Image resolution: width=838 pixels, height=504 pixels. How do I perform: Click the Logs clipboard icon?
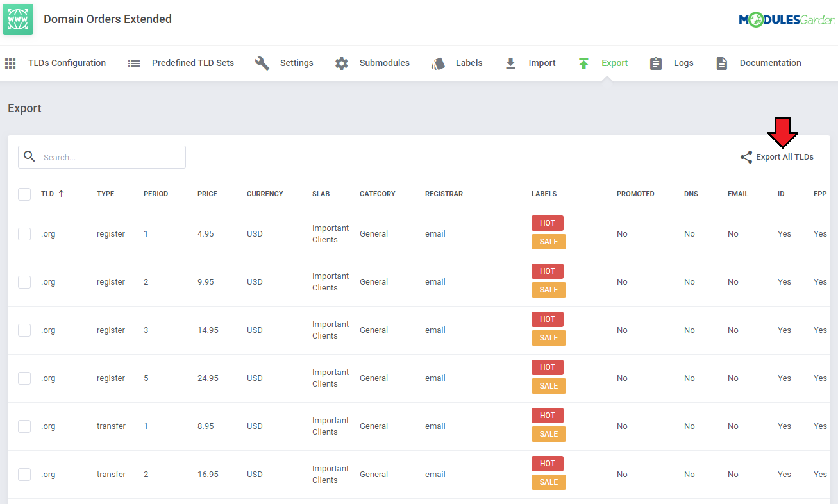coord(656,63)
